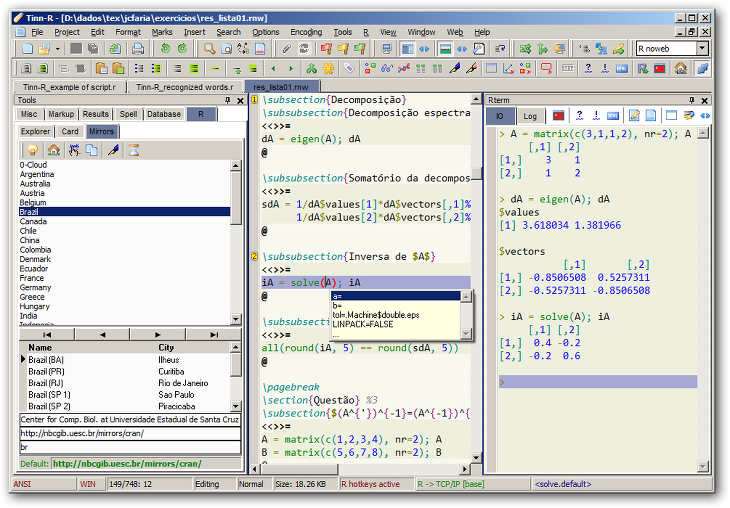The height and width of the screenshot is (508, 730).
Task: Click the hourglass icon in Mirrors toolbar
Action: [x=132, y=150]
